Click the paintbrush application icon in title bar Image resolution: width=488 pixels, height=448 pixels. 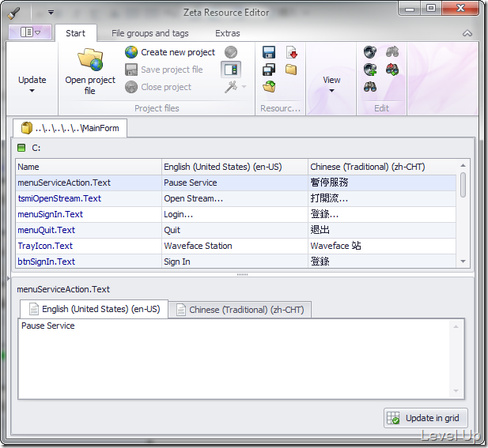click(14, 13)
